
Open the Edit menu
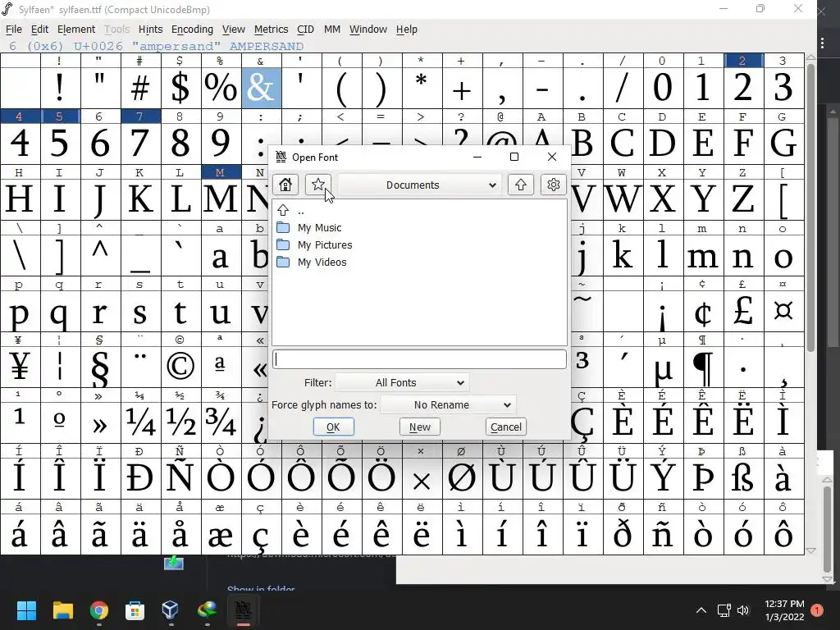39,30
